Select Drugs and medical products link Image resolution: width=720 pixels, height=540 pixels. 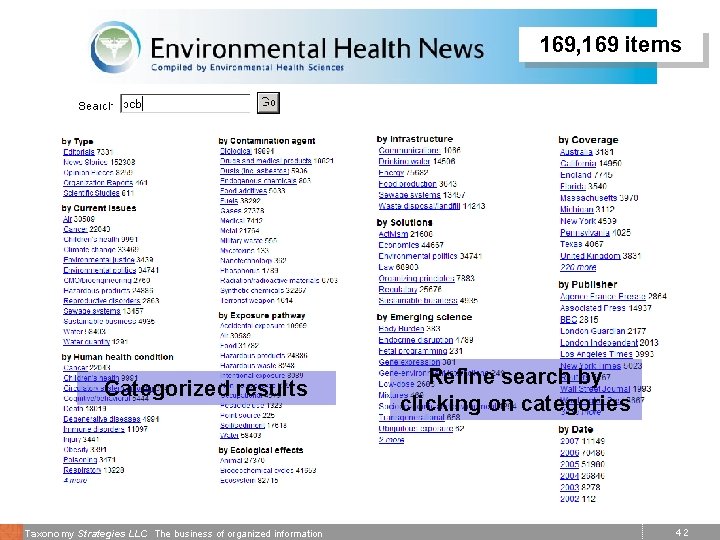pyautogui.click(x=265, y=161)
